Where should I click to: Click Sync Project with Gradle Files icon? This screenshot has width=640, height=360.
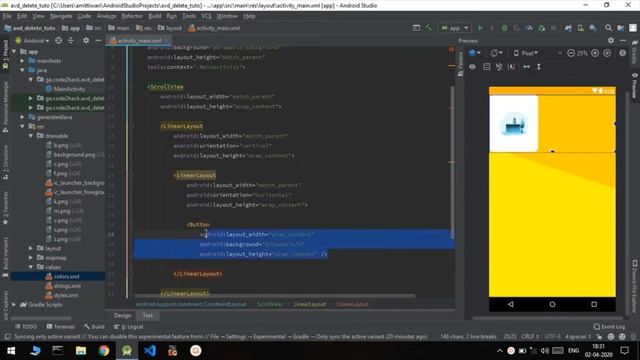coord(568,28)
